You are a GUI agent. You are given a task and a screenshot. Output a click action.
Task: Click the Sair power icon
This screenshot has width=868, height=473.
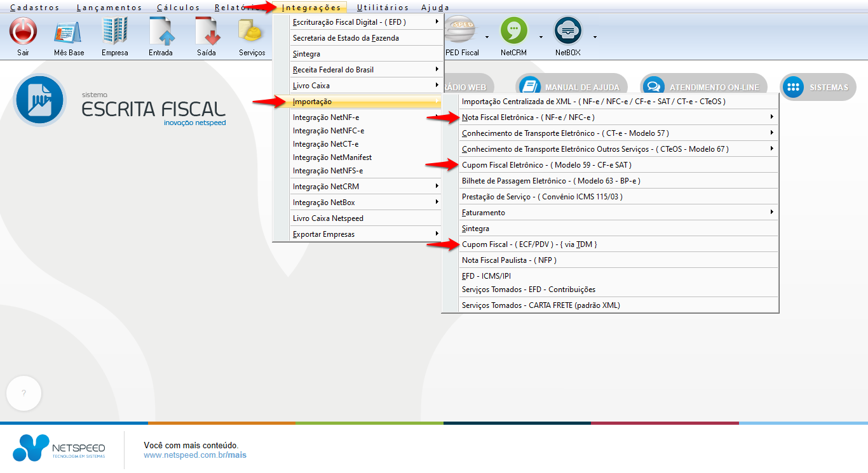coord(23,30)
